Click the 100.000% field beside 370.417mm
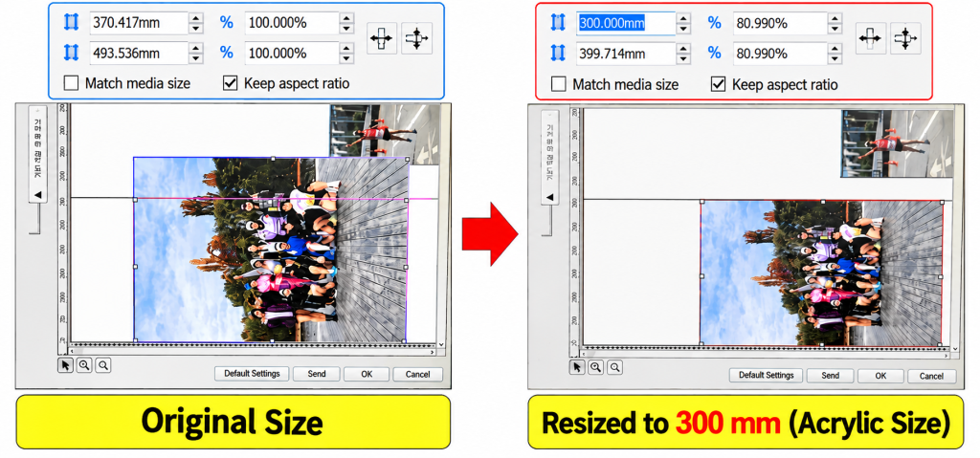Screen dimensions: 980x458 [293, 23]
